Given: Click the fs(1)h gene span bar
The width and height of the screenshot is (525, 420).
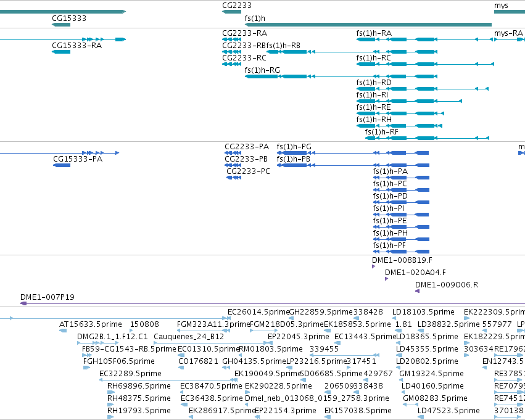Looking at the screenshot, I should (x=368, y=25).
